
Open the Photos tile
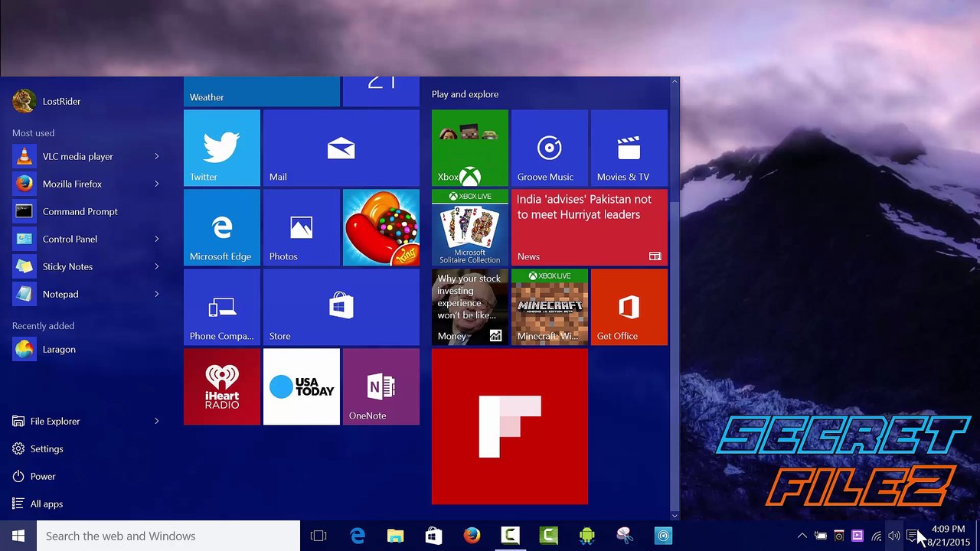point(302,227)
